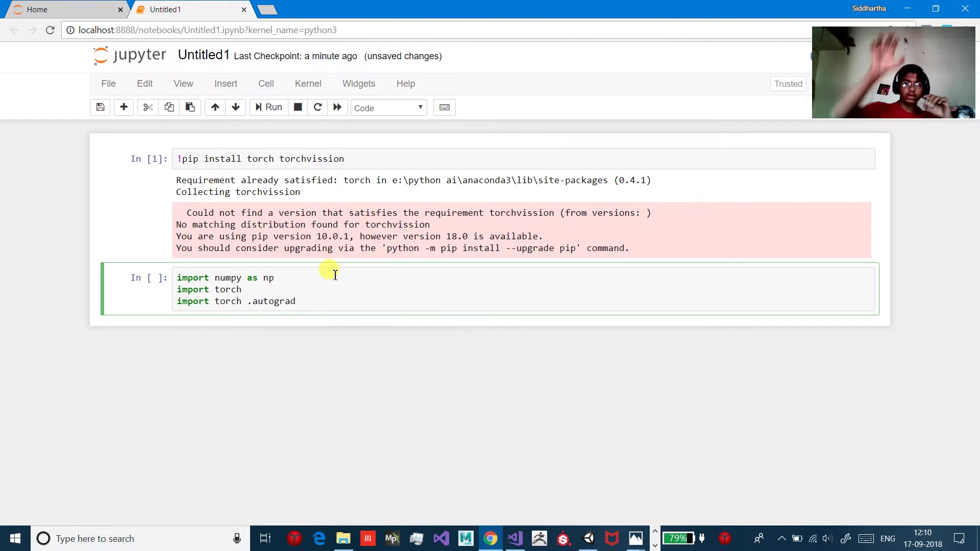Interrupt the kernel with stop icon
The height and width of the screenshot is (551, 980).
(x=298, y=107)
